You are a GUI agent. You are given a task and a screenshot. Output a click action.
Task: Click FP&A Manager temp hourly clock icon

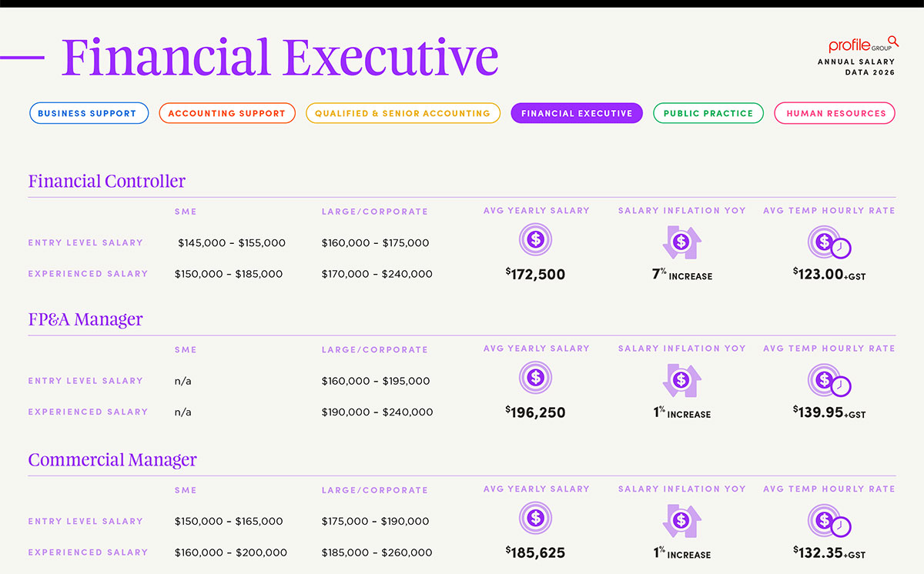pos(829,381)
